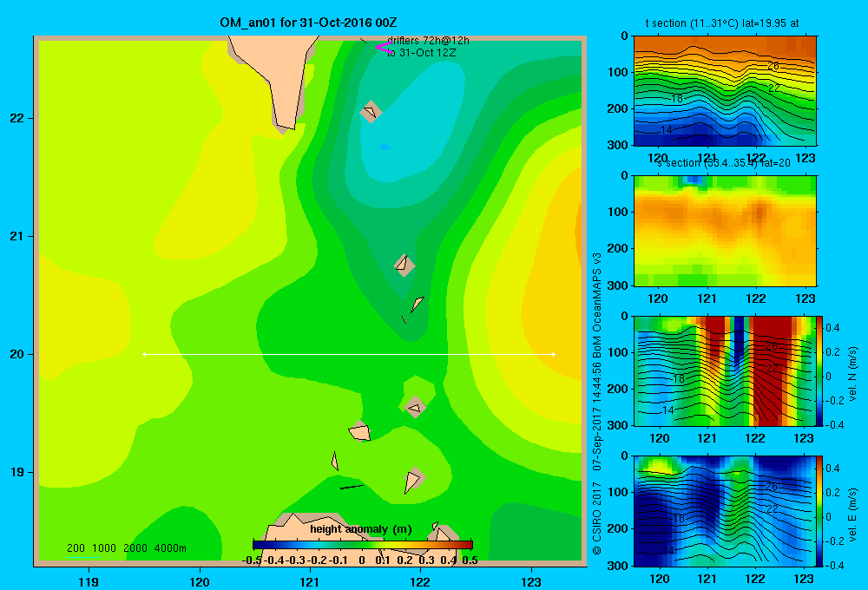The image size is (868, 590).
Task: Open the eastward velocity section plot
Action: pos(725,511)
